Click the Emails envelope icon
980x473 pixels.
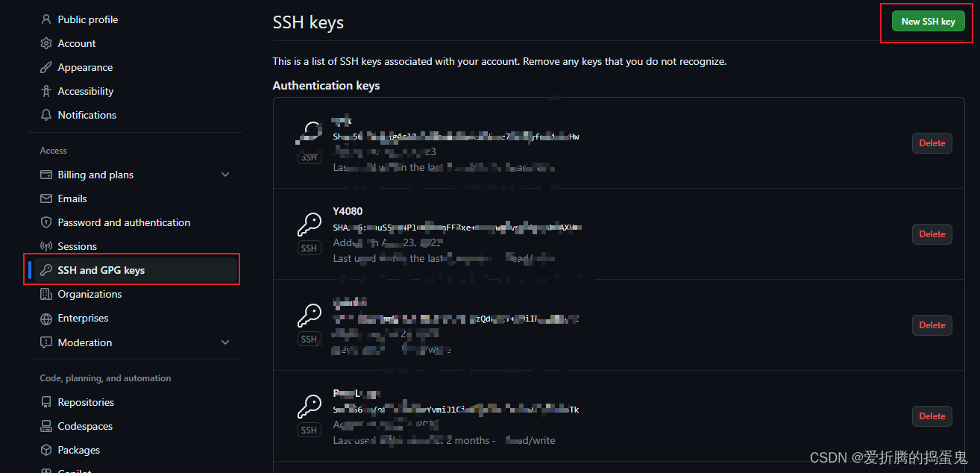click(x=45, y=198)
